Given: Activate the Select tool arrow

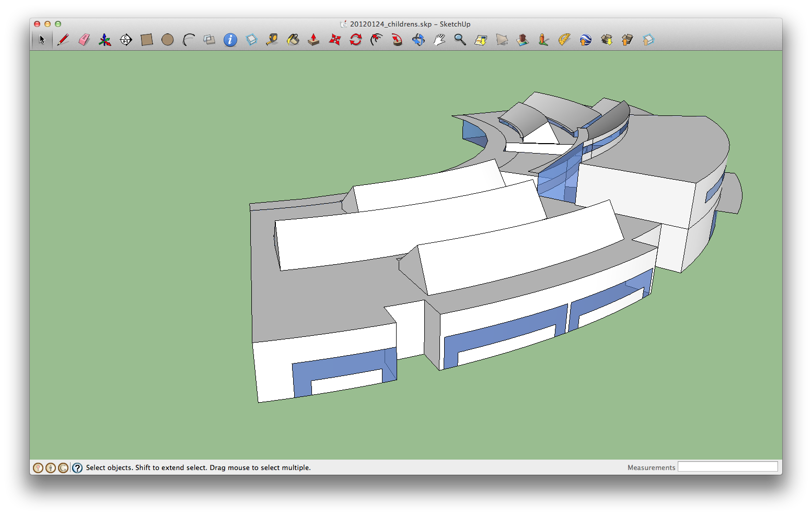Looking at the screenshot, I should click(43, 39).
